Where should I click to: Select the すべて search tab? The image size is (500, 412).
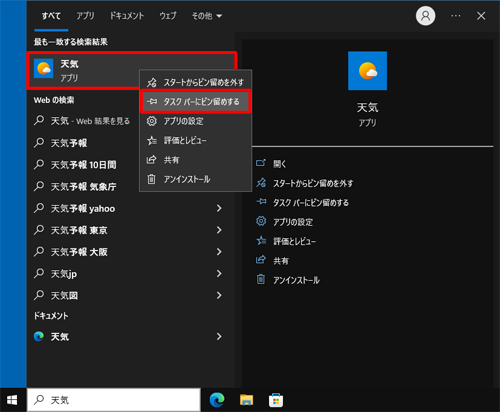pos(51,16)
